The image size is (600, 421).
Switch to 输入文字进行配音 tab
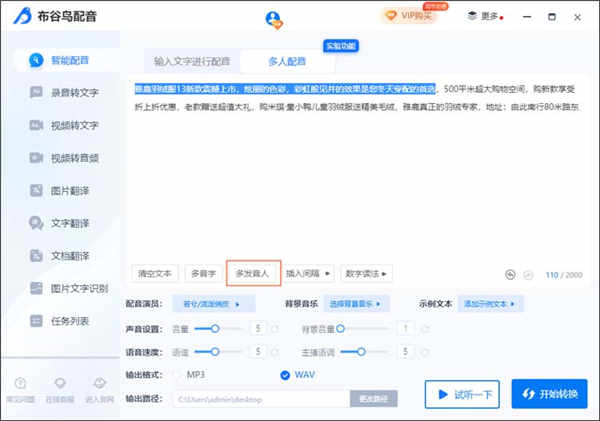click(192, 61)
